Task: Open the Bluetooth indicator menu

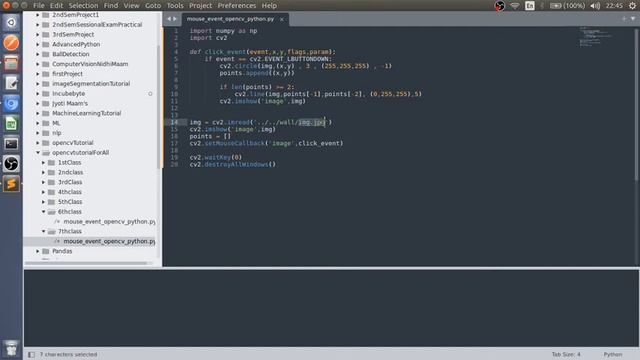Action: (542, 6)
